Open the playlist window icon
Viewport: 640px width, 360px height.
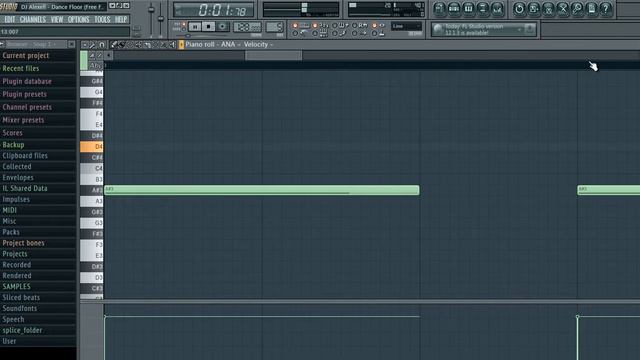[x=440, y=9]
